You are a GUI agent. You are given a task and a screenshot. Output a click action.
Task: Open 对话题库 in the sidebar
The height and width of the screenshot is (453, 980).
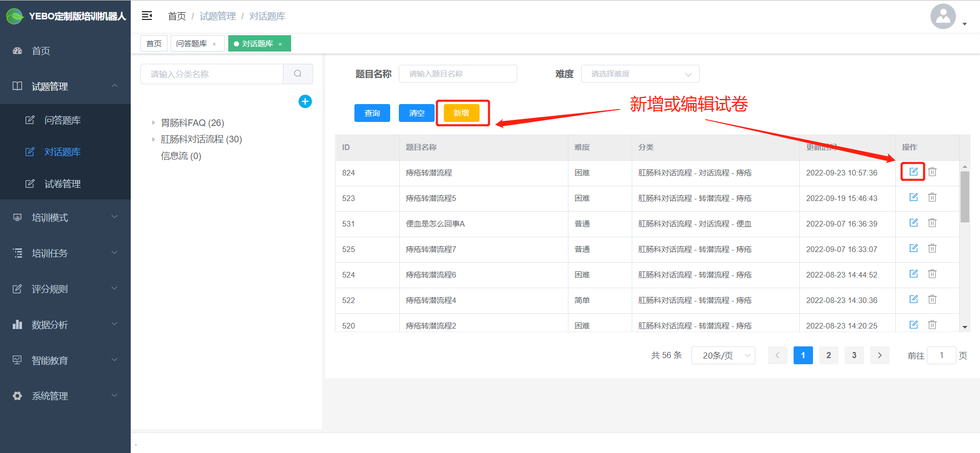tap(65, 152)
